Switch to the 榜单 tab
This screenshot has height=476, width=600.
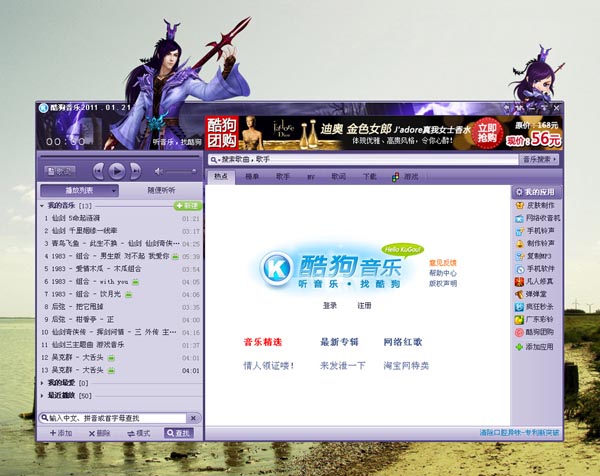pyautogui.click(x=252, y=176)
